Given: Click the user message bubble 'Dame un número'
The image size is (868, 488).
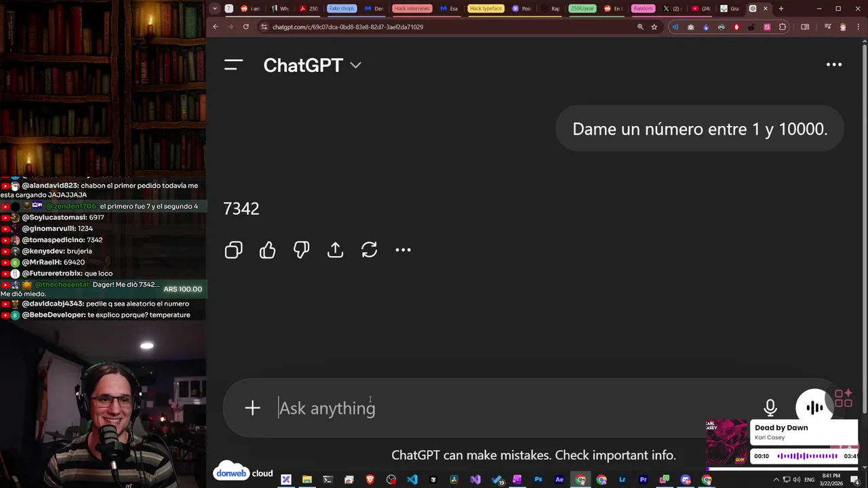Looking at the screenshot, I should point(700,129).
